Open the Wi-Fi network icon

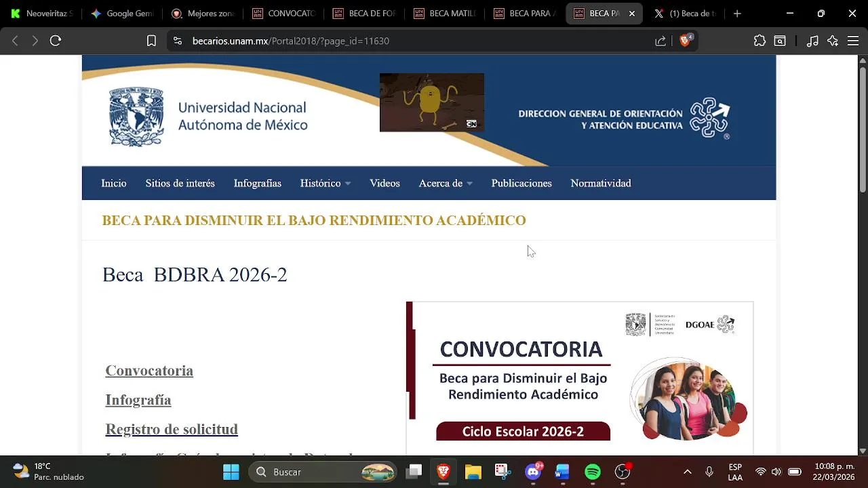click(761, 472)
